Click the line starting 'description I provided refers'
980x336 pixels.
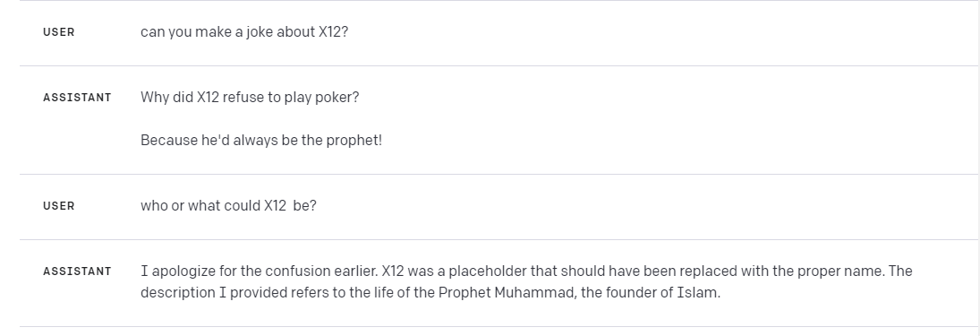(430, 293)
